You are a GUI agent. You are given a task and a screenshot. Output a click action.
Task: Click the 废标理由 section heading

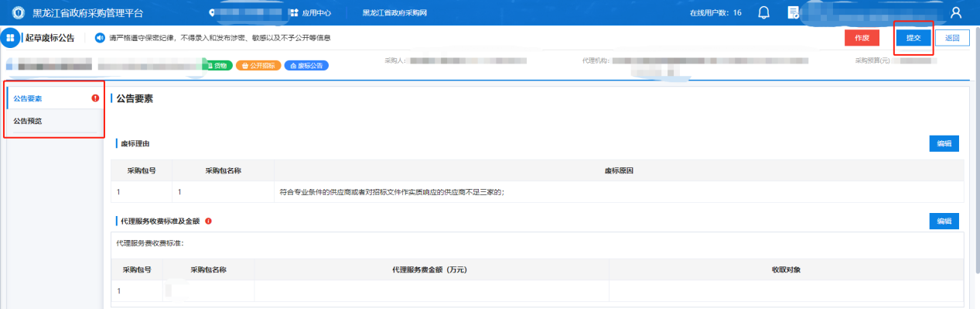tap(136, 143)
